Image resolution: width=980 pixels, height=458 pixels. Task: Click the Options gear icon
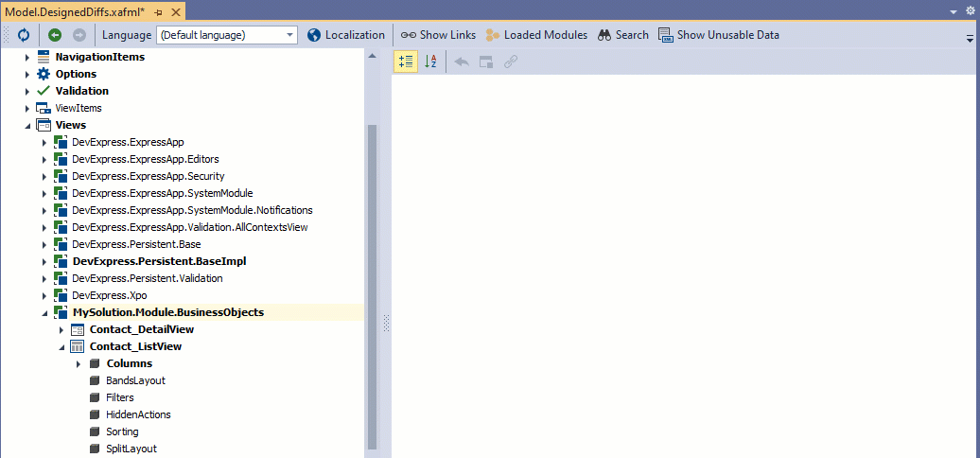(x=44, y=74)
